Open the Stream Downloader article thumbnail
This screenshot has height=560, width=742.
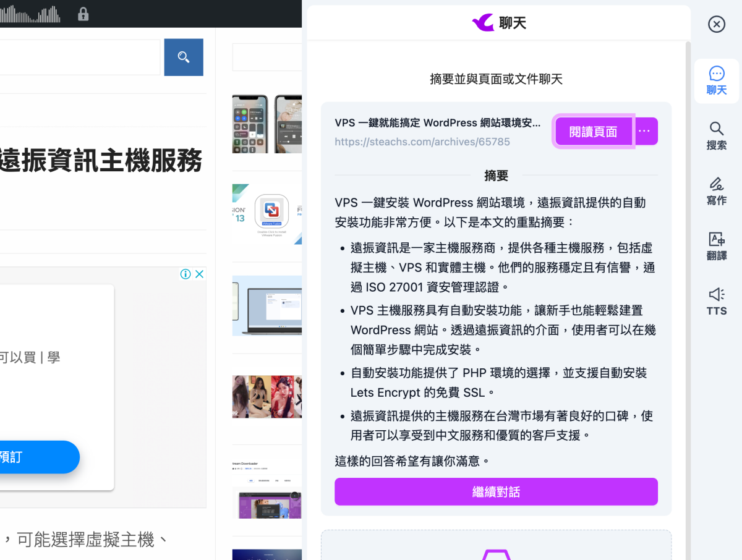[267, 489]
